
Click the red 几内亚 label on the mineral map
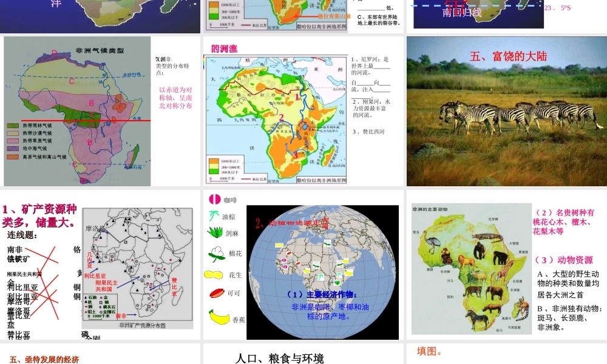pyautogui.click(x=90, y=260)
